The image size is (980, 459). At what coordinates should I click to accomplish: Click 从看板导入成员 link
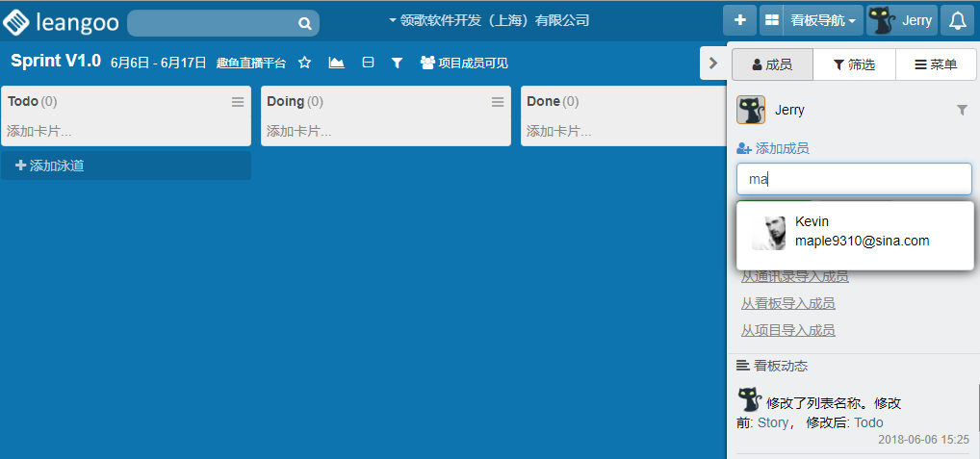pyautogui.click(x=787, y=303)
